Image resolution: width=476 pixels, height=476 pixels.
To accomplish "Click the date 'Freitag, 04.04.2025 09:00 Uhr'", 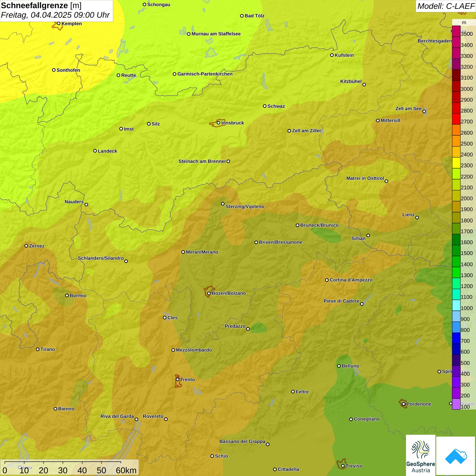I will click(55, 15).
